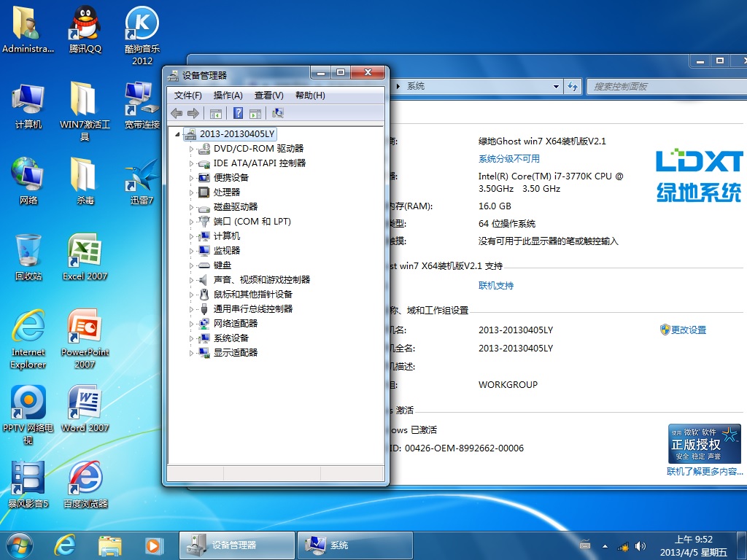Viewport: 747px width, 560px height.
Task: Click the action pane toolbar icon beside Help
Action: coord(255,113)
